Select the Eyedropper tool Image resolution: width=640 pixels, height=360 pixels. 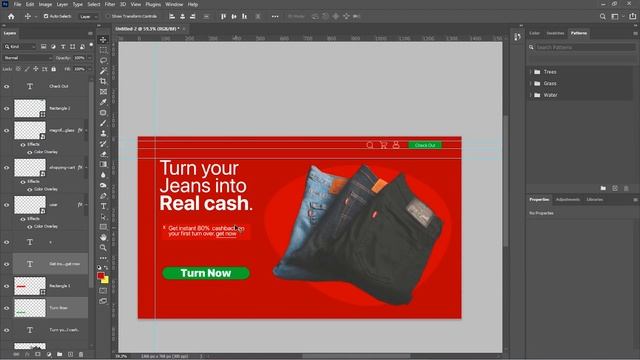point(103,102)
